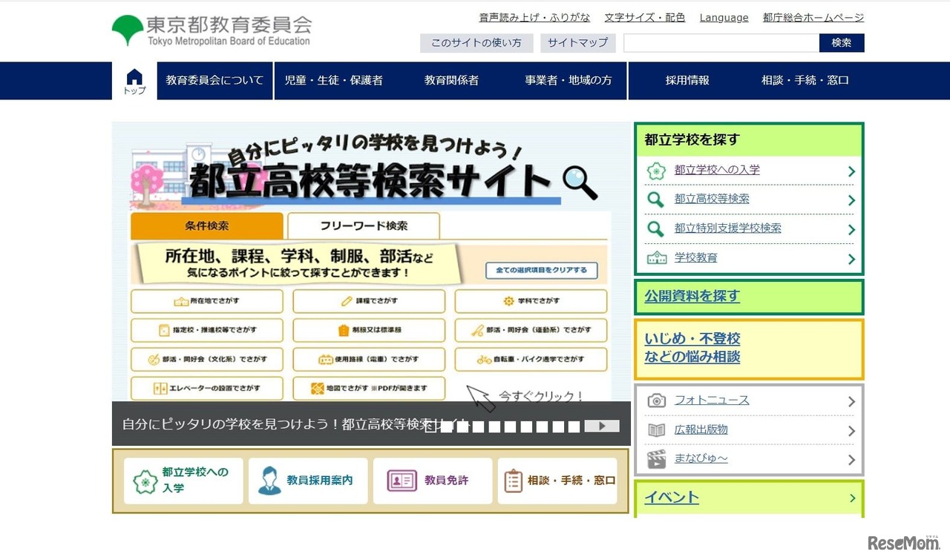Click the clapperboard icon beside まなびゅ～
Image resolution: width=950 pixels, height=560 pixels.
click(656, 459)
